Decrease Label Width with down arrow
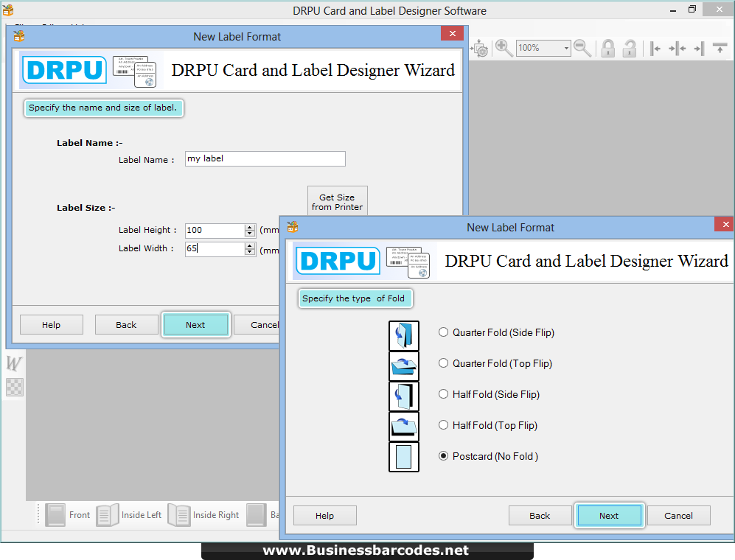The image size is (735, 560). (250, 252)
